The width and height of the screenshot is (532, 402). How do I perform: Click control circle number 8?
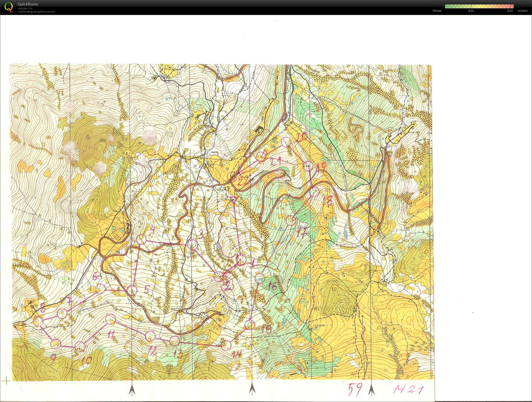tap(38, 322)
